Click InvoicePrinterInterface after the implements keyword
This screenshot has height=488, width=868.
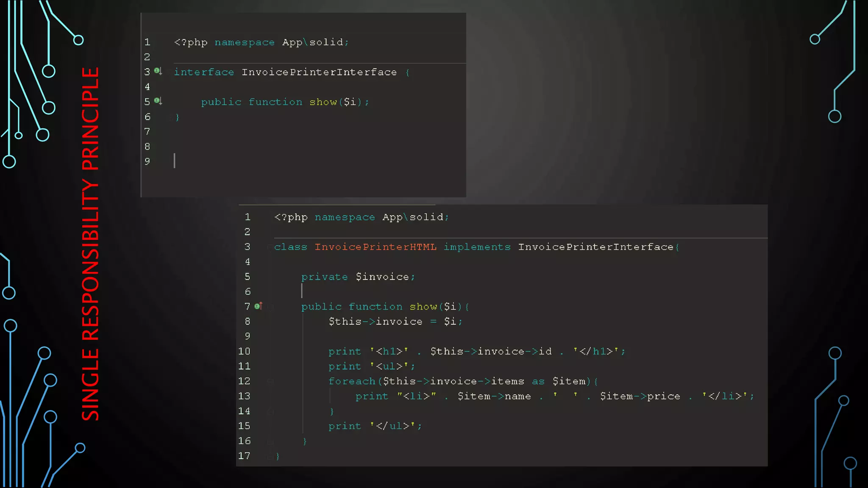click(x=595, y=247)
